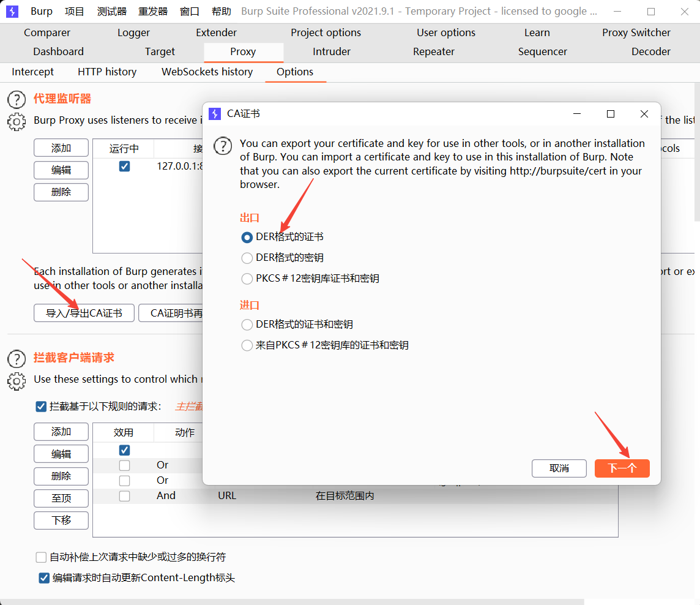Open the Burp menu
Screen dimensions: 700x605
coord(42,11)
